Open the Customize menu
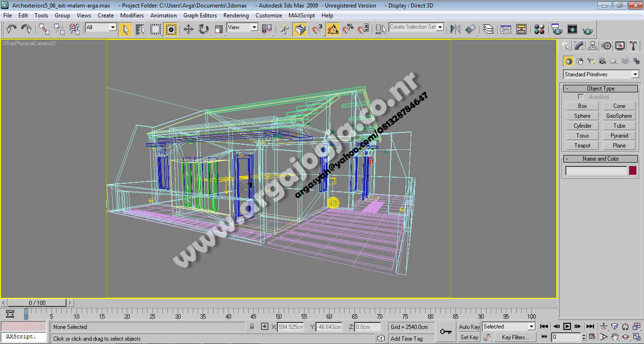The width and height of the screenshot is (644, 344). tap(269, 15)
